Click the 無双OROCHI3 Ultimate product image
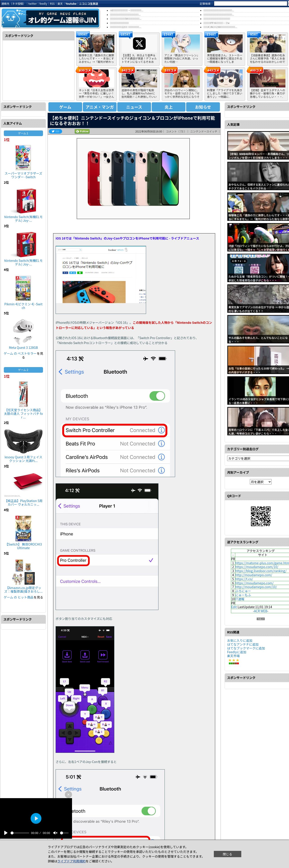 pyautogui.click(x=23, y=528)
